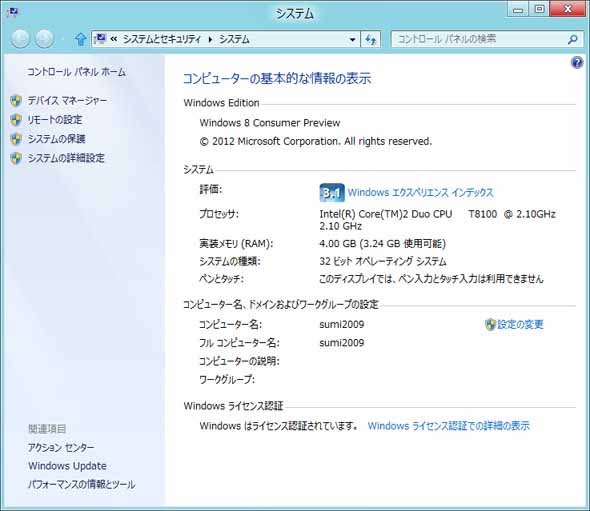Open システムの詳細設定 link
The height and width of the screenshot is (511, 590).
66,158
